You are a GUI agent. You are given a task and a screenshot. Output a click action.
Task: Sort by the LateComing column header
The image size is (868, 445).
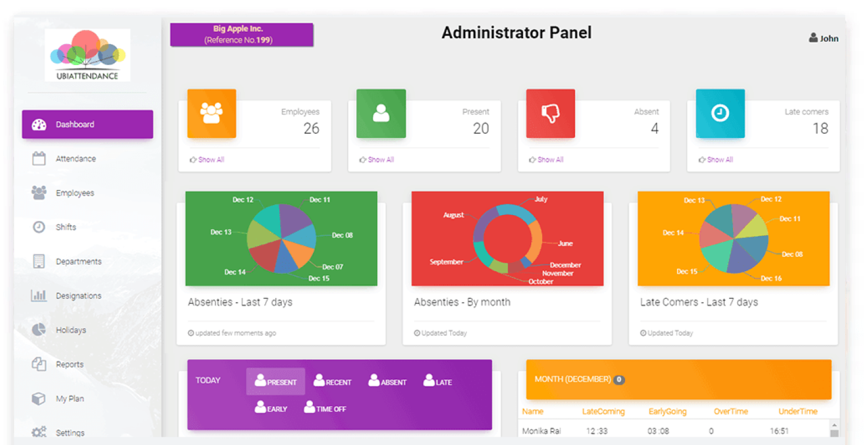point(604,412)
